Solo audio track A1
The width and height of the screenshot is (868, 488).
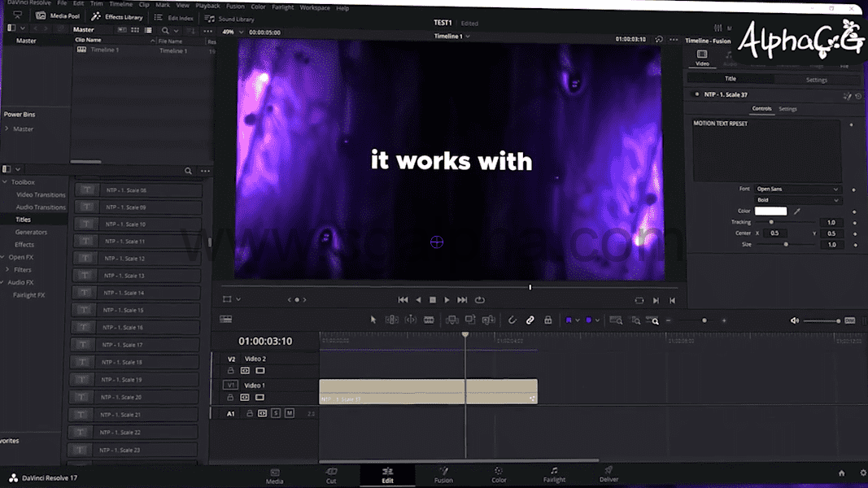pyautogui.click(x=276, y=414)
